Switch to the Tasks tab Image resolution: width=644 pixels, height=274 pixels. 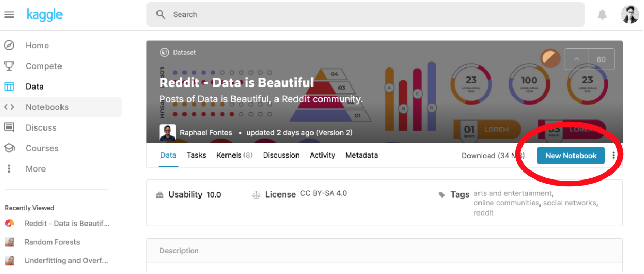[196, 156]
